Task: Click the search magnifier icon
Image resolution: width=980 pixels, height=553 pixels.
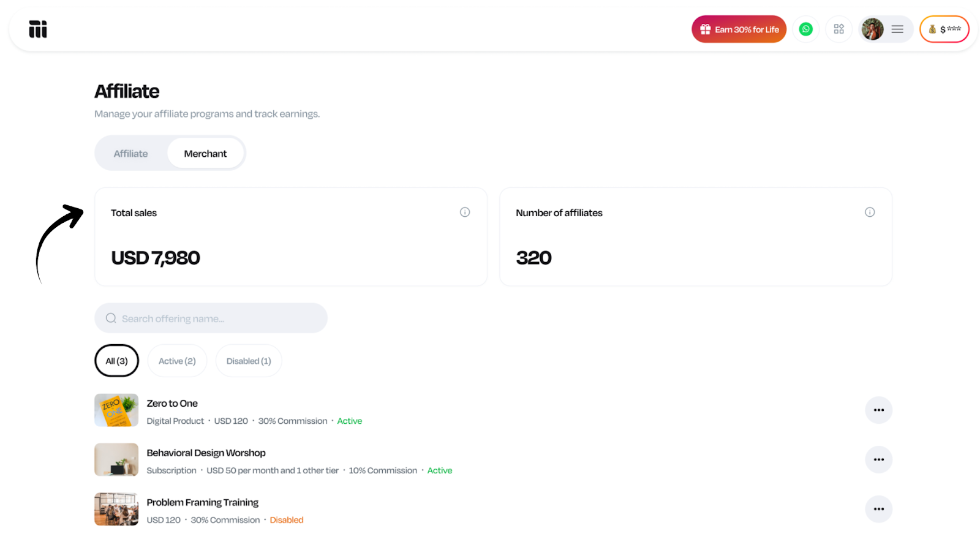Action: point(111,318)
